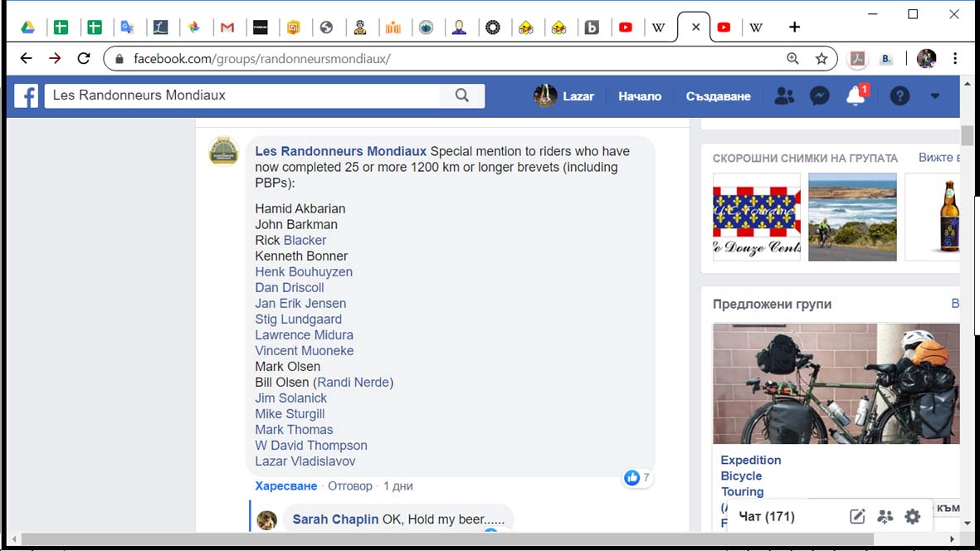
Task: Open the Chrome three-dot menu
Action: pos(955,59)
